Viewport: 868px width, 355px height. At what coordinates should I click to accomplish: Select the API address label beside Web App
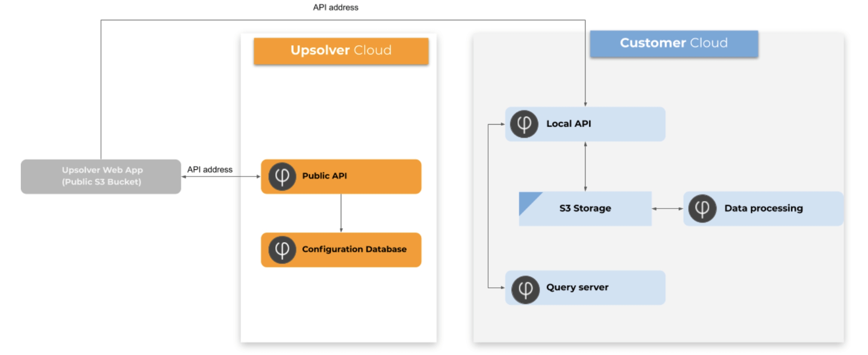pyautogui.click(x=210, y=170)
